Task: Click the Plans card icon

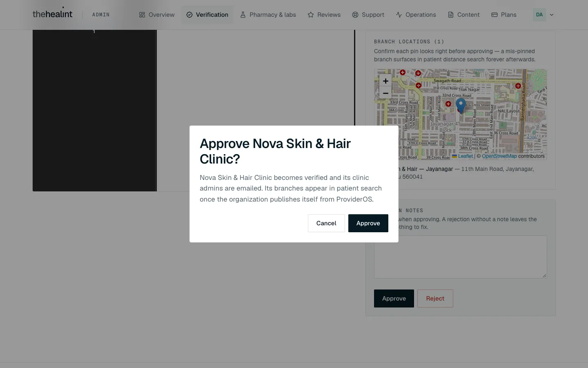Action: [x=494, y=15]
